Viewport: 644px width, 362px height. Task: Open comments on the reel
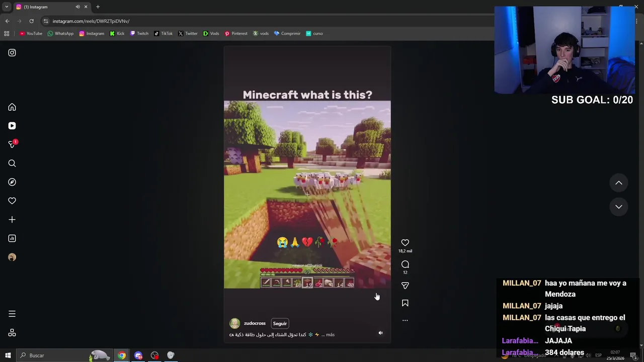pyautogui.click(x=405, y=264)
